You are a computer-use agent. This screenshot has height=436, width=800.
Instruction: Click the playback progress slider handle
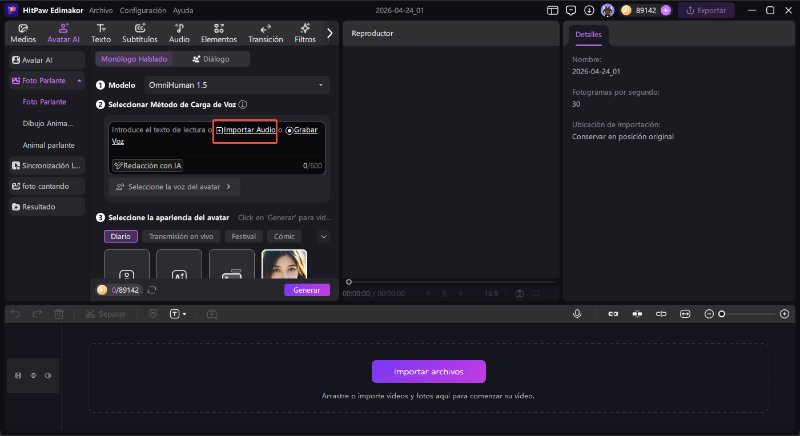pyautogui.click(x=348, y=281)
